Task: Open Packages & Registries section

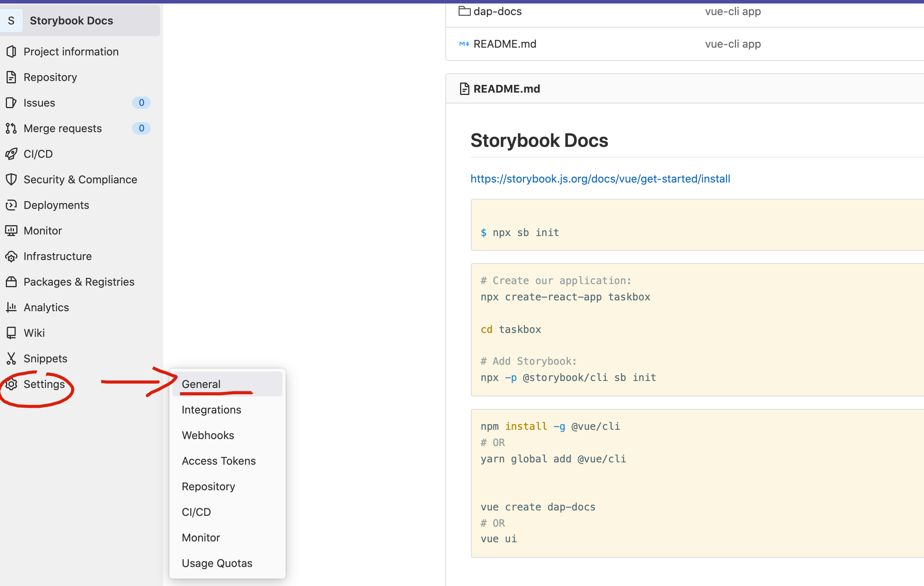Action: click(x=79, y=282)
